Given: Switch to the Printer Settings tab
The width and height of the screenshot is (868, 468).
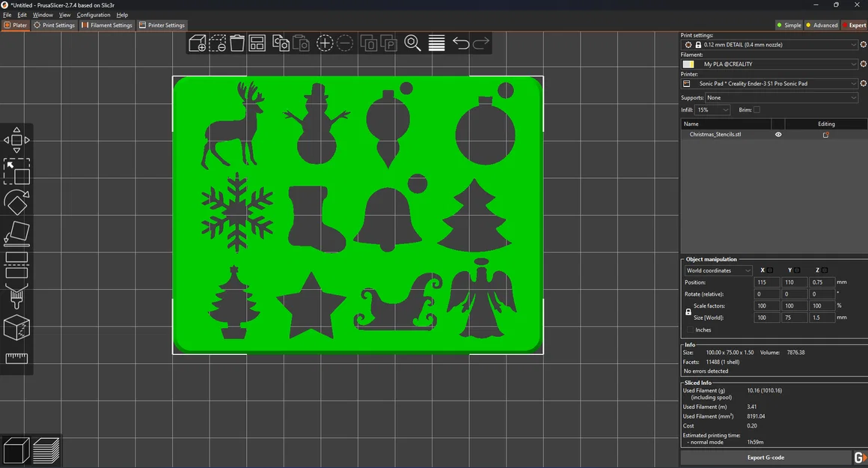Looking at the screenshot, I should coord(162,25).
